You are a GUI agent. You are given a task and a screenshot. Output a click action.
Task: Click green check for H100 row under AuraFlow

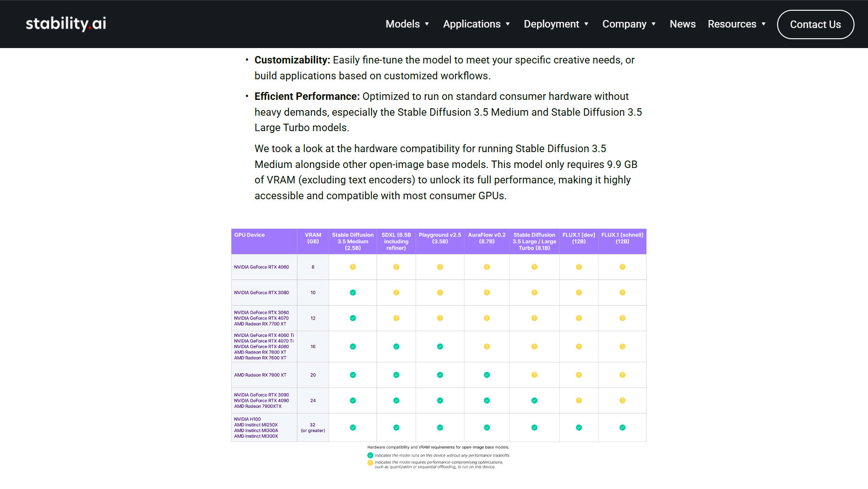pos(487,427)
